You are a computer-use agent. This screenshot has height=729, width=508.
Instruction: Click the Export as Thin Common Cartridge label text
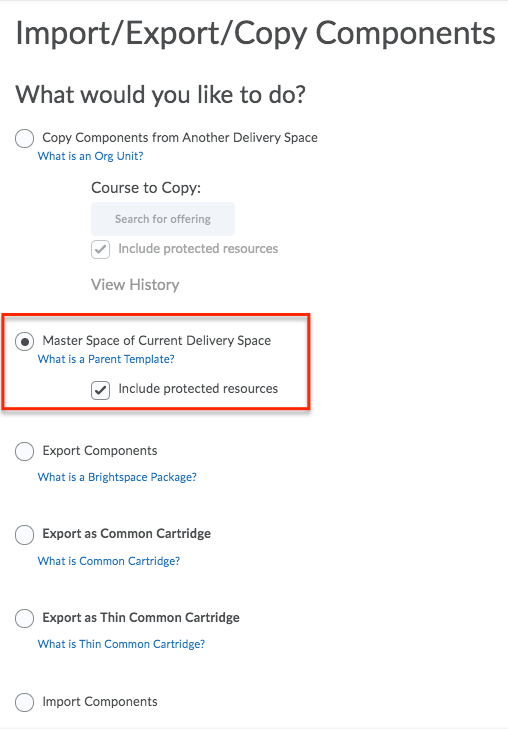(x=141, y=617)
